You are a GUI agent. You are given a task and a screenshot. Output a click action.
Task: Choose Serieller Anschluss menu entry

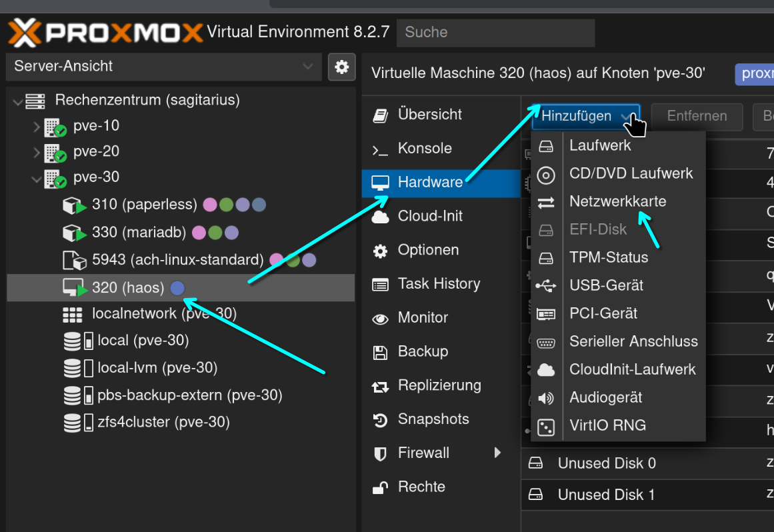[618, 342]
